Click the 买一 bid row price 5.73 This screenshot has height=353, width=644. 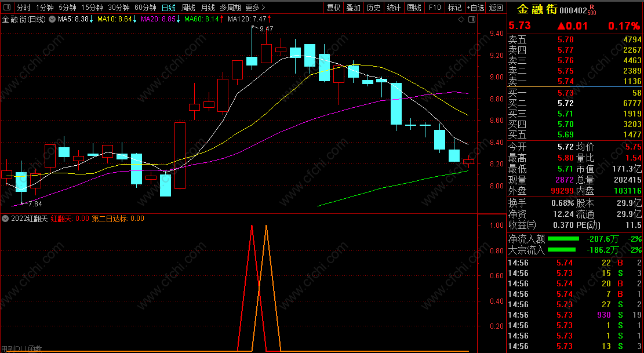(x=566, y=93)
